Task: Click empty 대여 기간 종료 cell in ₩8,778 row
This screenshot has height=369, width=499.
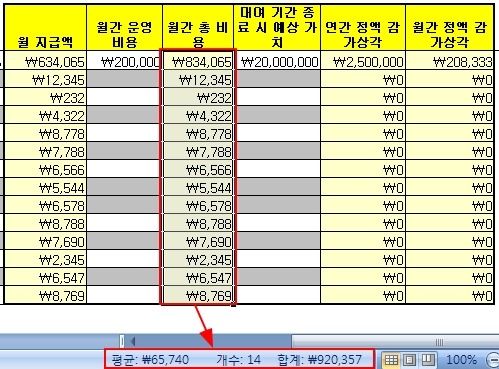Action: [277, 133]
